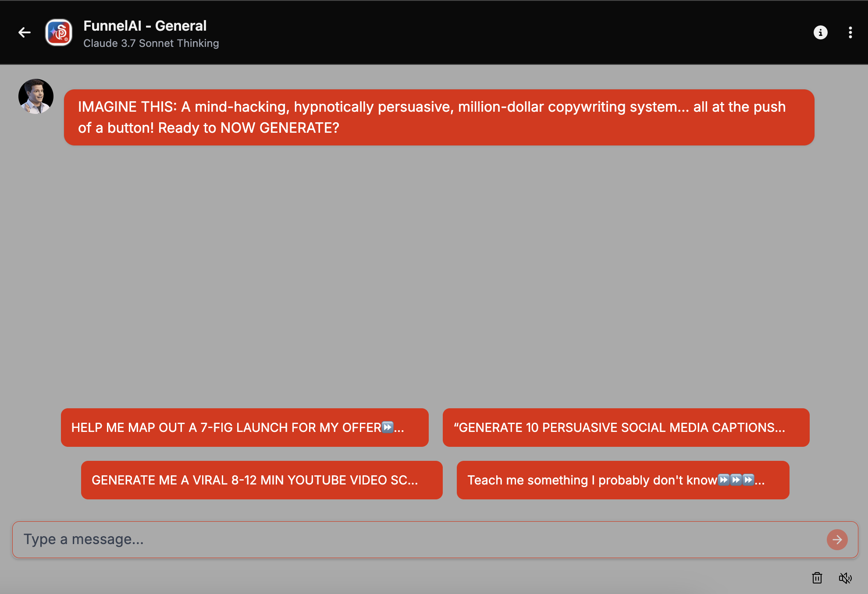Delete chat with the trash icon

tap(817, 578)
